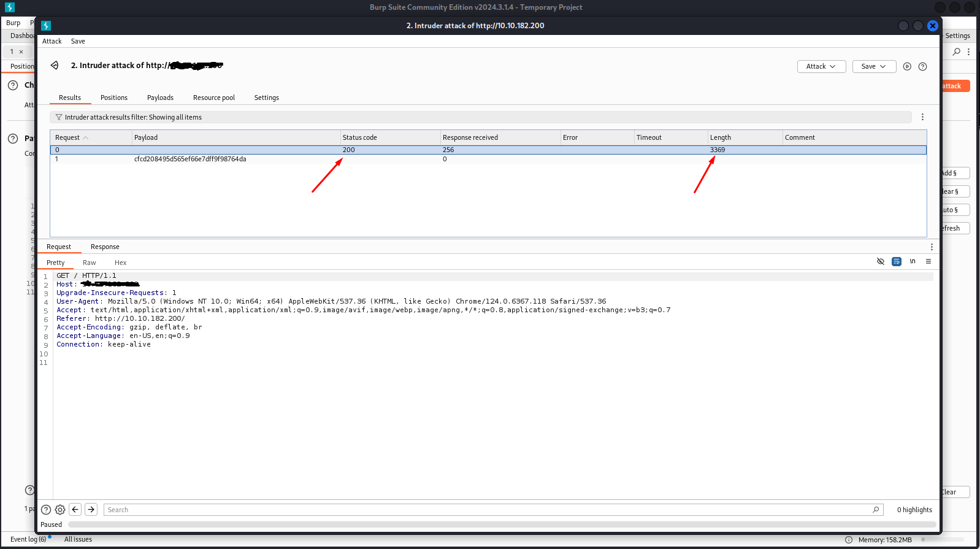This screenshot has width=980, height=549.
Task: Click the Burp Suite icon in main title bar
Action: pyautogui.click(x=9, y=7)
